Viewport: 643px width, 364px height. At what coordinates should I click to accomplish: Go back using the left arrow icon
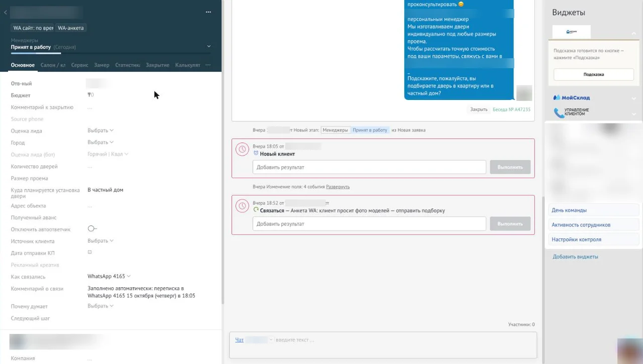click(x=6, y=13)
